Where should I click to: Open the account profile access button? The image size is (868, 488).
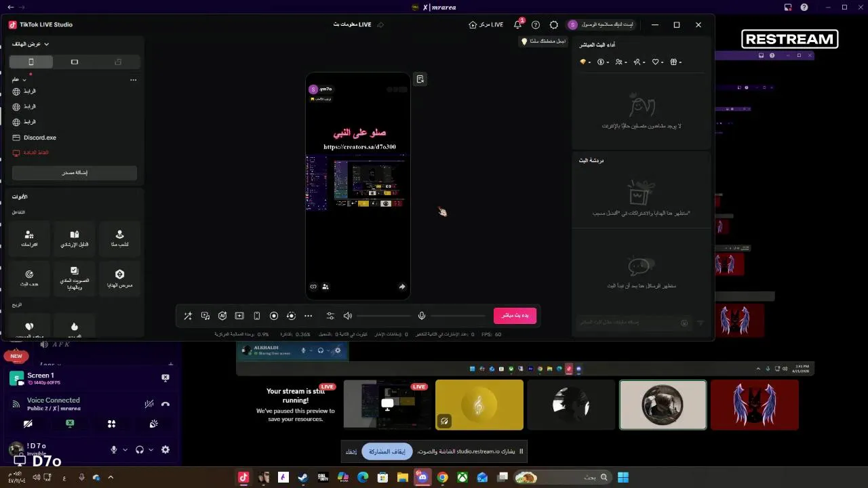coord(601,24)
